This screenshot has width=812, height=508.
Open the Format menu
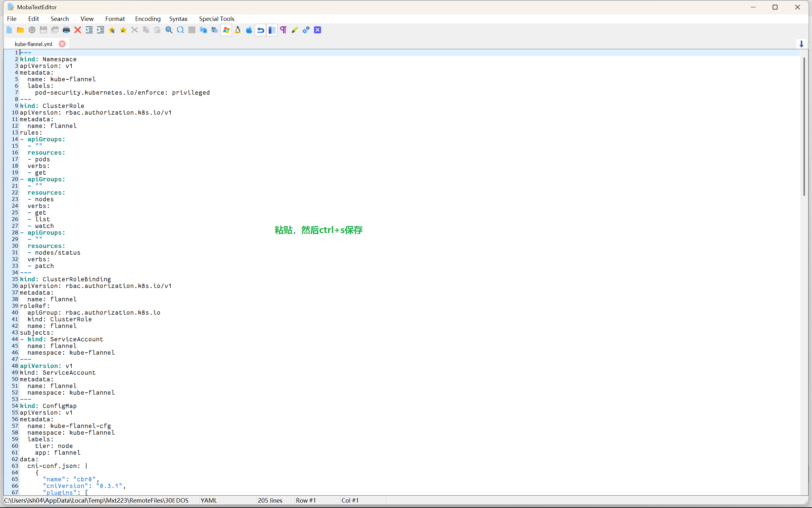(x=115, y=19)
